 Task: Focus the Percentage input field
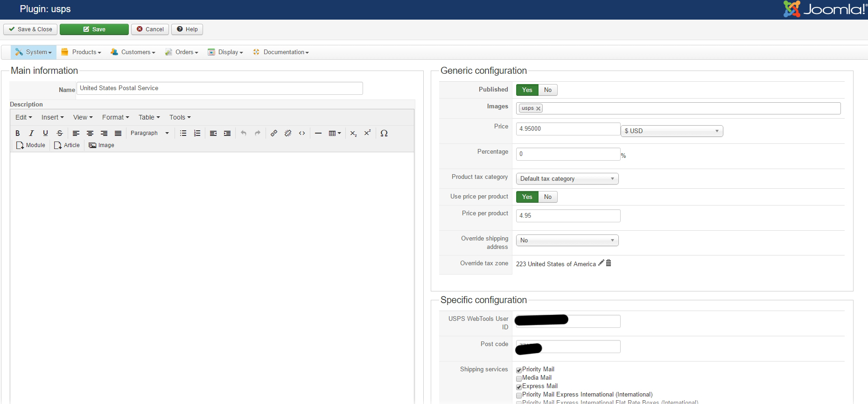[568, 154]
